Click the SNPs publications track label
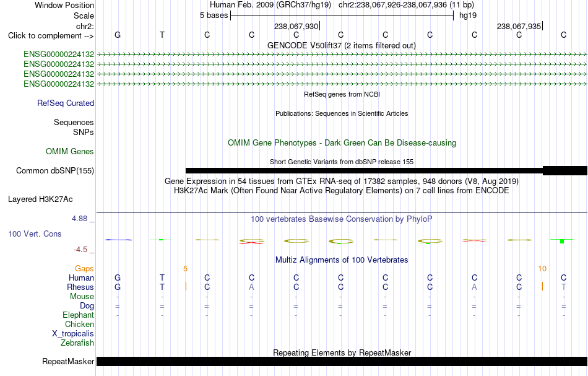The width and height of the screenshot is (588, 376). pos(84,132)
